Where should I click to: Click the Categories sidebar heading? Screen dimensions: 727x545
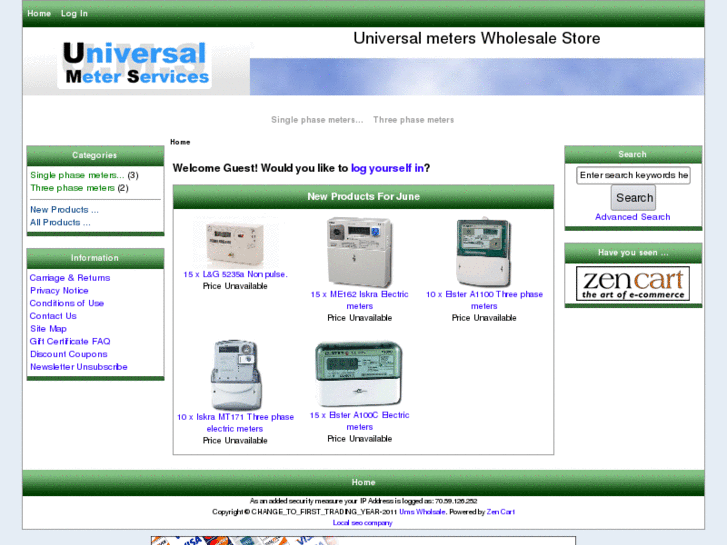(95, 155)
